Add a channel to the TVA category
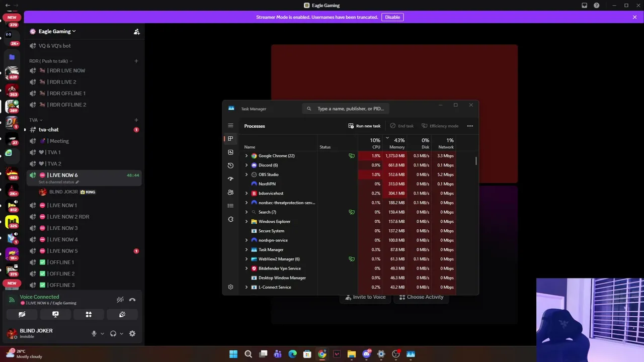The width and height of the screenshot is (644, 362). pyautogui.click(x=136, y=120)
